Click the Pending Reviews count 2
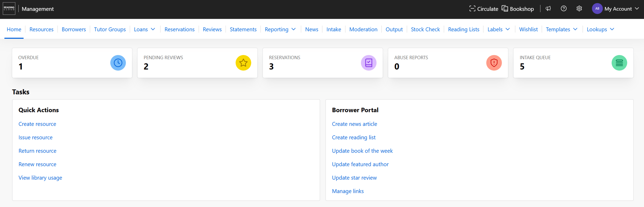 146,67
